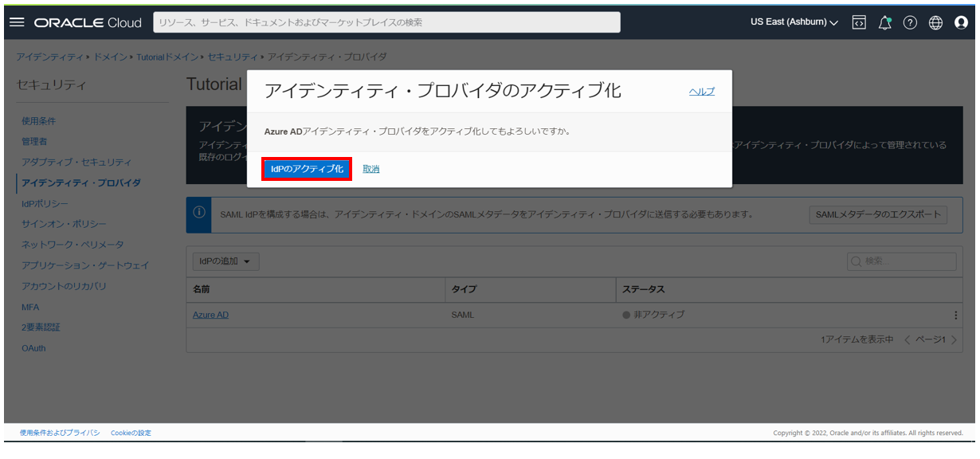980x459 pixels.
Task: Open the Azure AD provider link
Action: (210, 315)
